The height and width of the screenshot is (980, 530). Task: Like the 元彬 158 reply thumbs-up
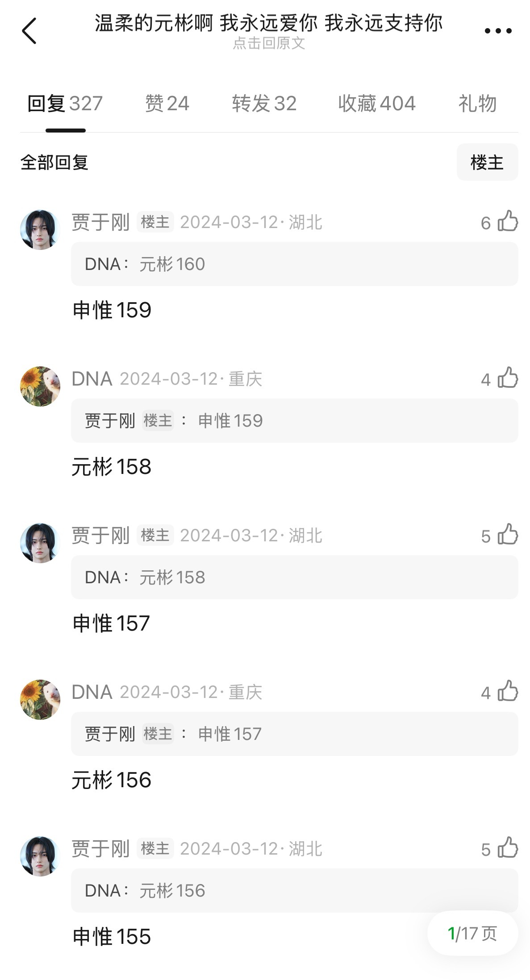(508, 378)
